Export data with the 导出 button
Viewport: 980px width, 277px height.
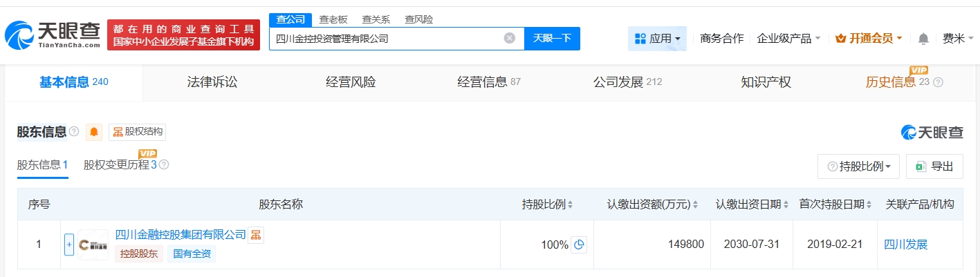click(934, 166)
